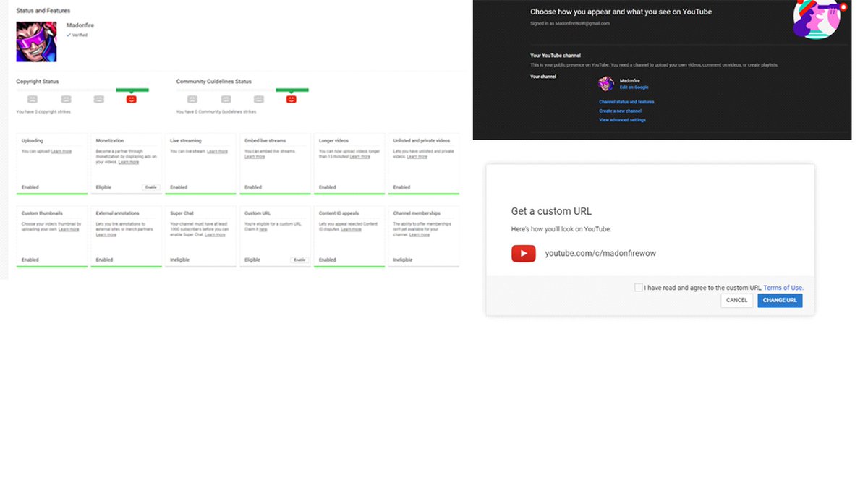The image size is (868, 488).
Task: Click the 'Uploading' card title
Action: click(x=33, y=140)
